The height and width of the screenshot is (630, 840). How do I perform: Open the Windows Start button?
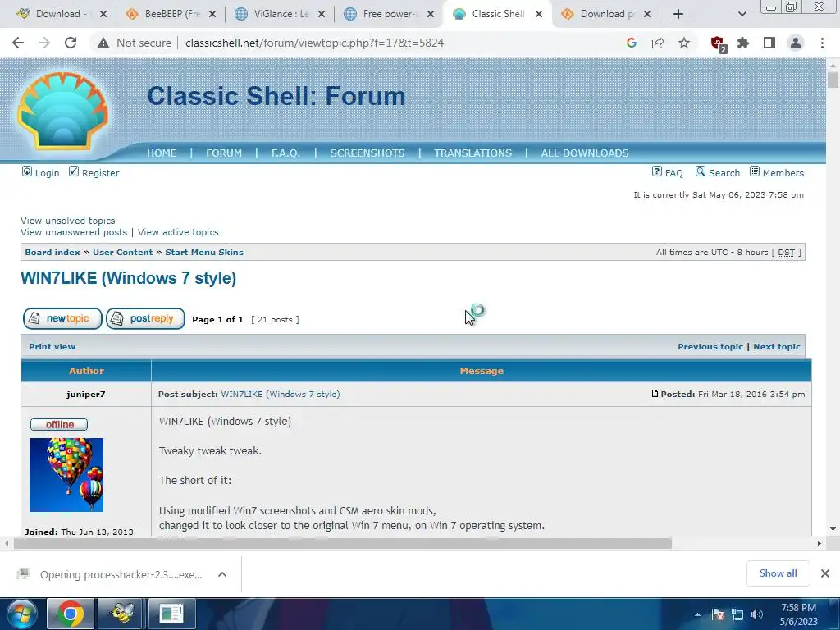(21, 614)
